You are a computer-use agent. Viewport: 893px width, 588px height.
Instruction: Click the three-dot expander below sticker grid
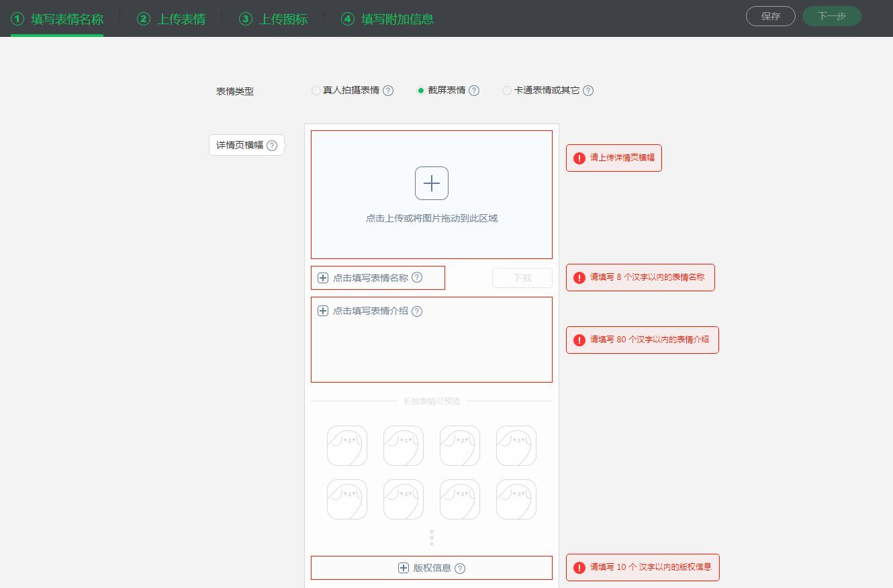click(432, 537)
